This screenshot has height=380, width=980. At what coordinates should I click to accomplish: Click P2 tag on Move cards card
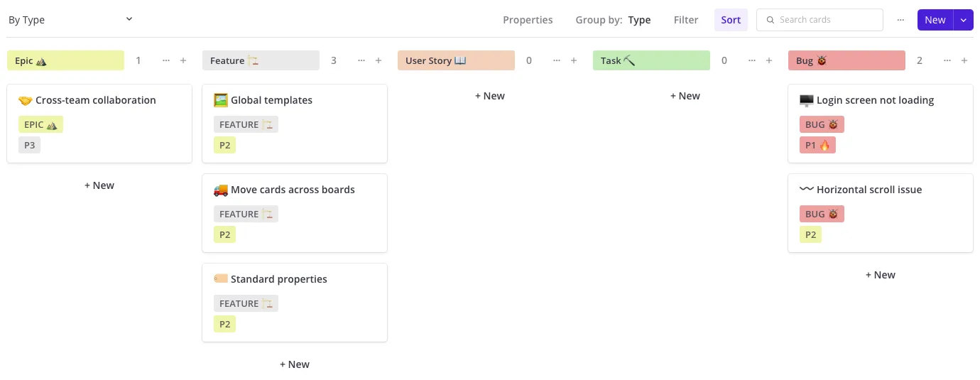[x=224, y=234]
